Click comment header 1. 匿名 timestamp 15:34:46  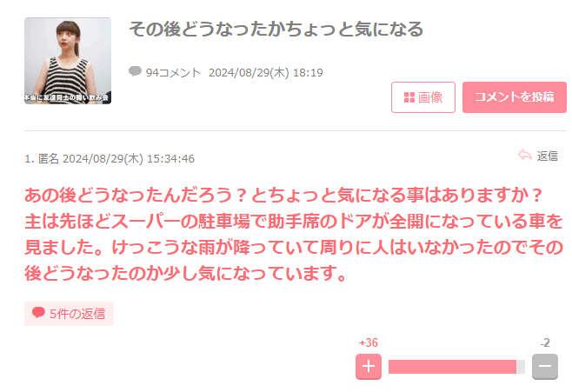pyautogui.click(x=110, y=158)
